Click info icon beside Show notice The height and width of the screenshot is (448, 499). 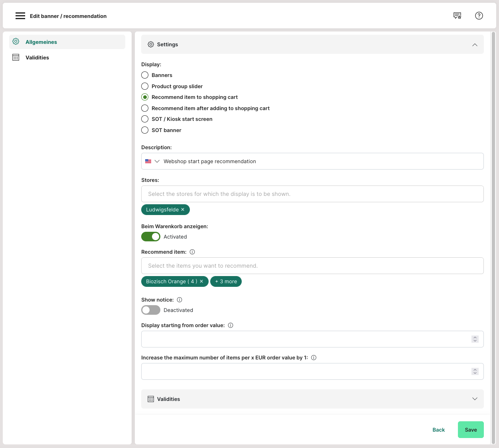pos(179,300)
